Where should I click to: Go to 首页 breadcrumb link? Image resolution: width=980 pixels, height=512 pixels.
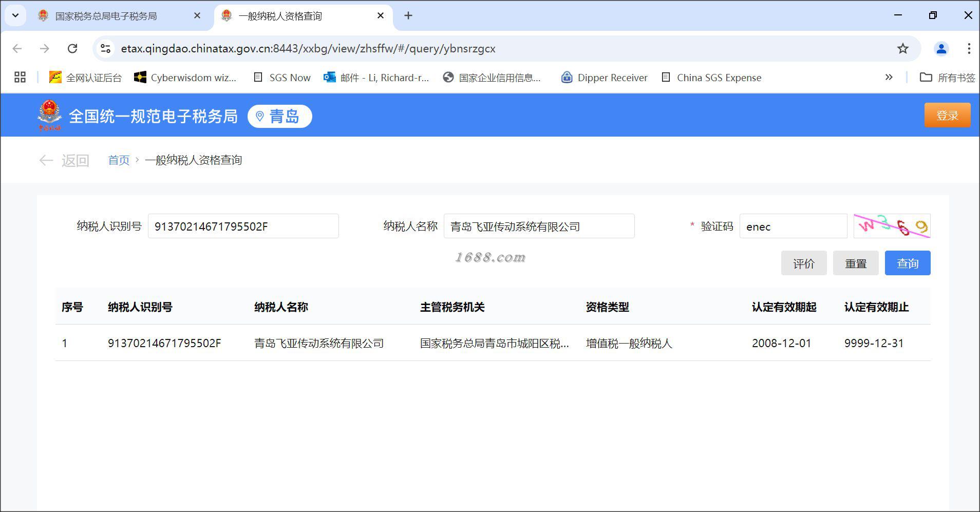pyautogui.click(x=119, y=160)
